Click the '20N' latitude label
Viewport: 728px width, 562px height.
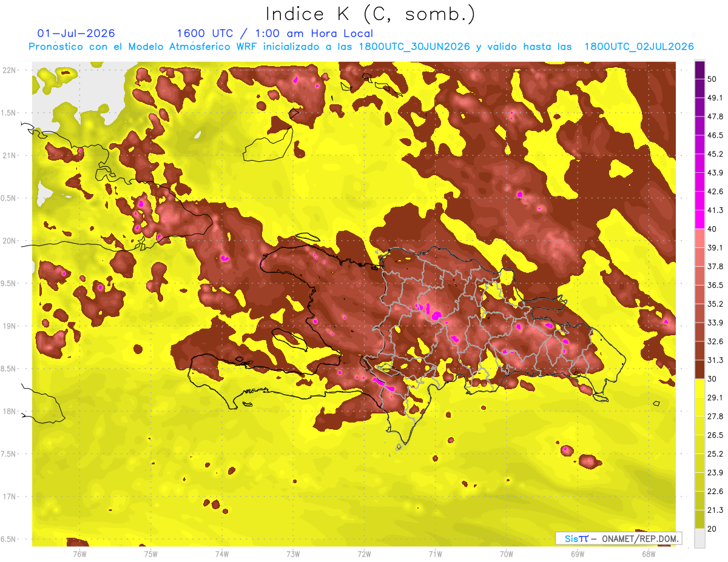click(x=10, y=241)
